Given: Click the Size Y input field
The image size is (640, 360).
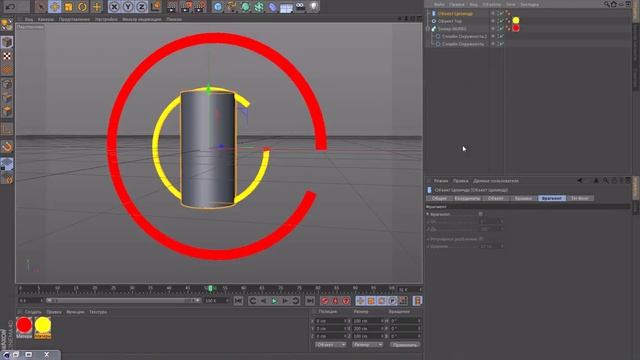Looking at the screenshot, I should click(369, 329).
